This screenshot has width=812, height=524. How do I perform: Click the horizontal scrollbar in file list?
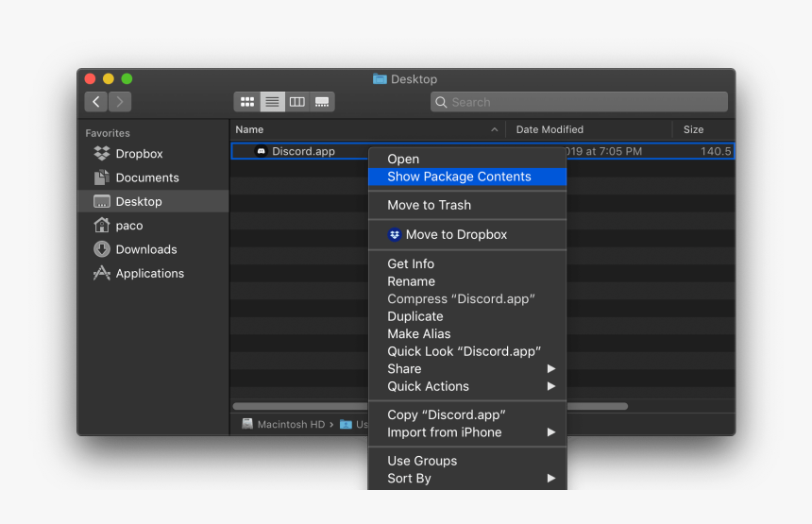click(430, 406)
